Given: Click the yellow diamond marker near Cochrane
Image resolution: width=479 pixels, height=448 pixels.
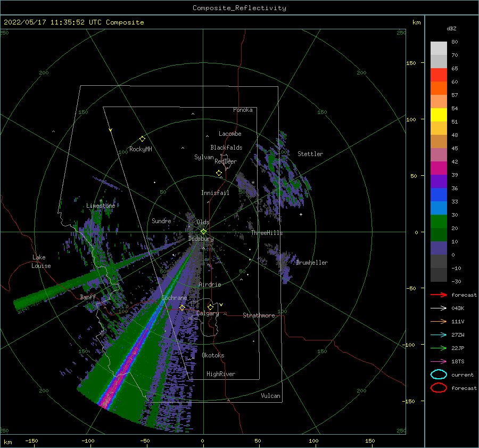Looking at the screenshot, I should [182, 307].
